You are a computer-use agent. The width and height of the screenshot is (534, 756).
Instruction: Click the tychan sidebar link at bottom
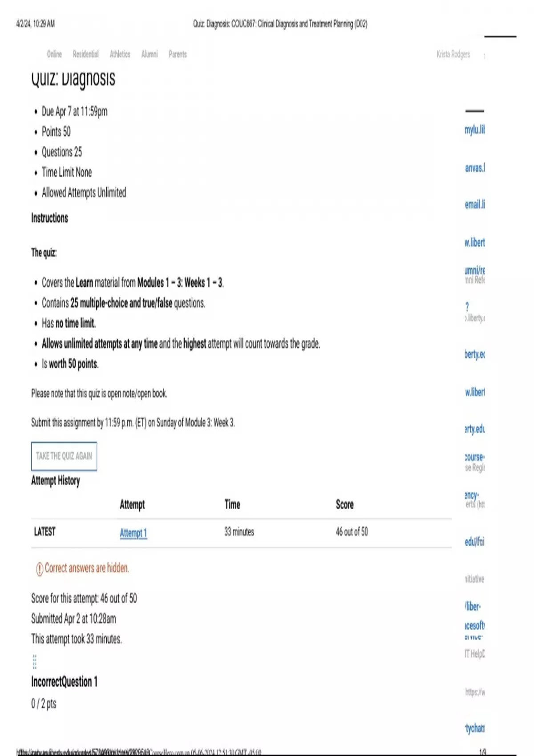pos(475,728)
